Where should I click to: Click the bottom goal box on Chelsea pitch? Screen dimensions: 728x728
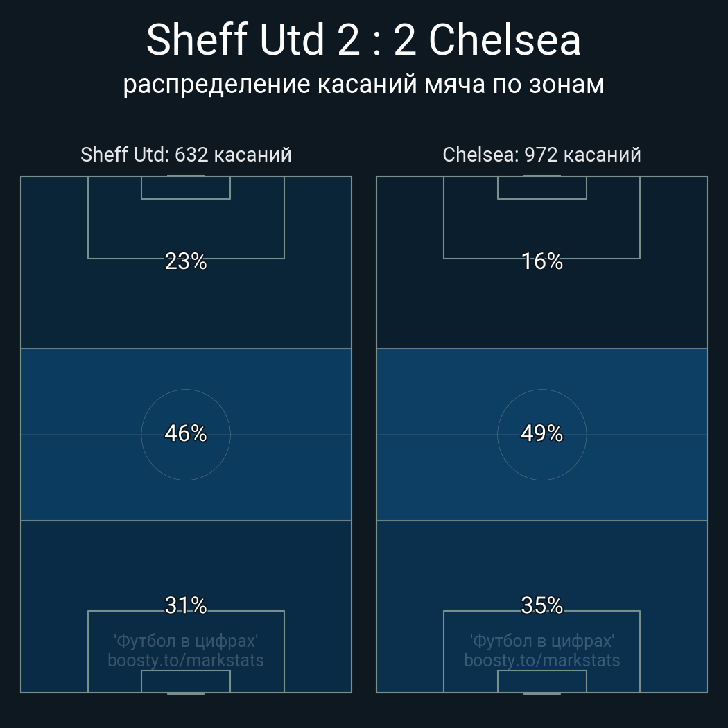[541, 681]
